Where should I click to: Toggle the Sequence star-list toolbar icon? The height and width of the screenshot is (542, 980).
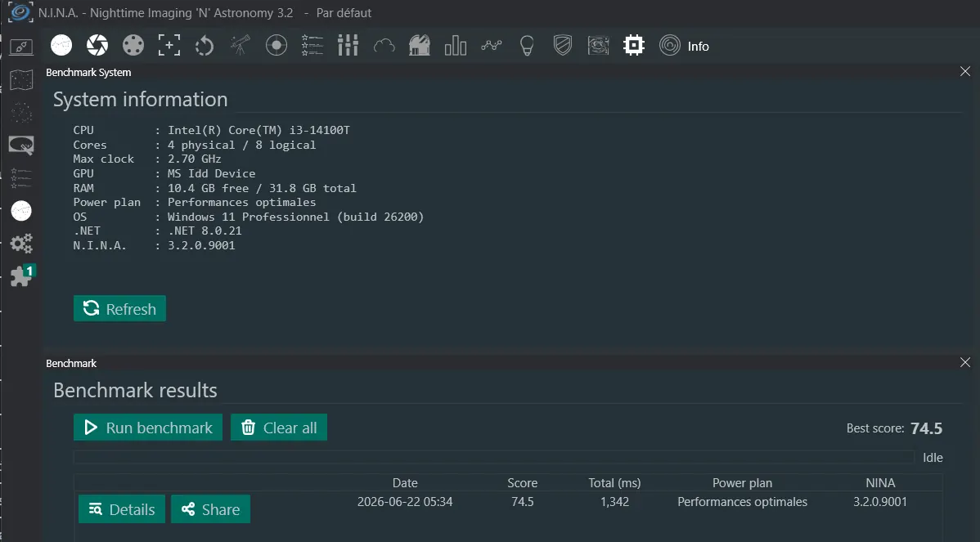click(x=312, y=46)
